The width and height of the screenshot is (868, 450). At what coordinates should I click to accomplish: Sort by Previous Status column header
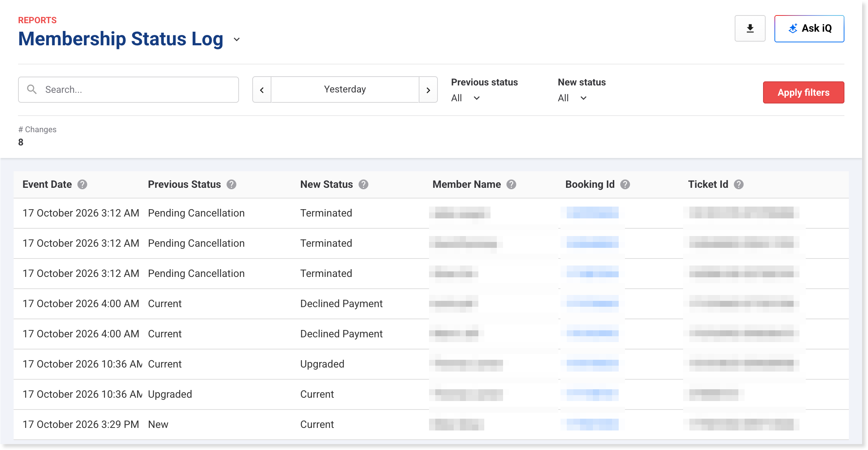click(185, 184)
